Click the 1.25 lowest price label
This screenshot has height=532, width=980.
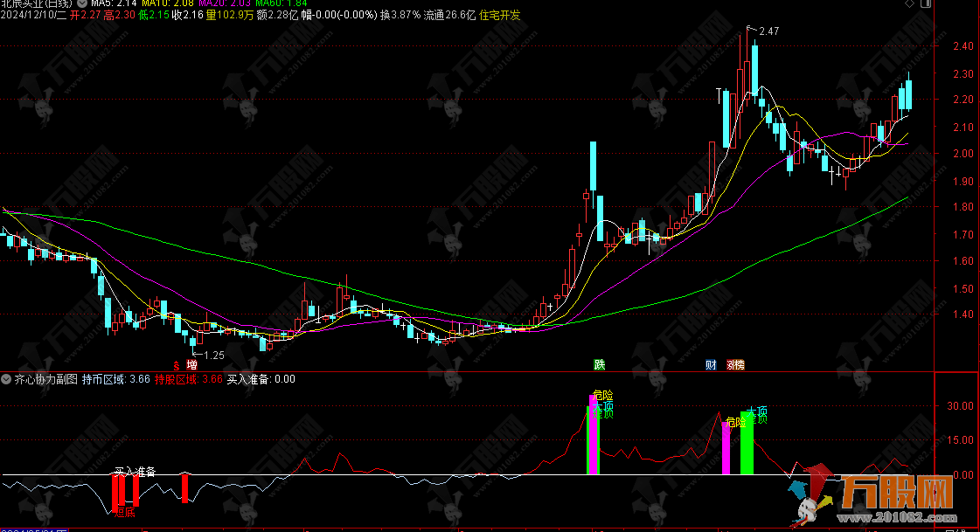pos(214,356)
